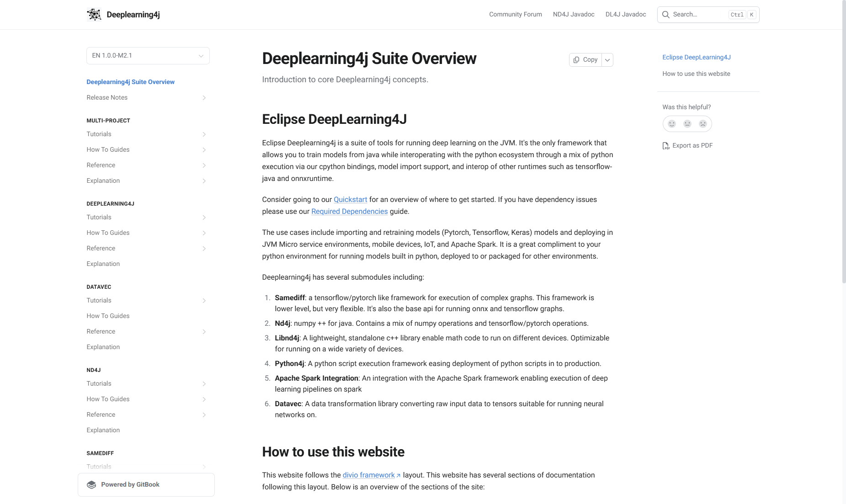
Task: Open Explanation under Deeplearning4j section
Action: point(103,264)
